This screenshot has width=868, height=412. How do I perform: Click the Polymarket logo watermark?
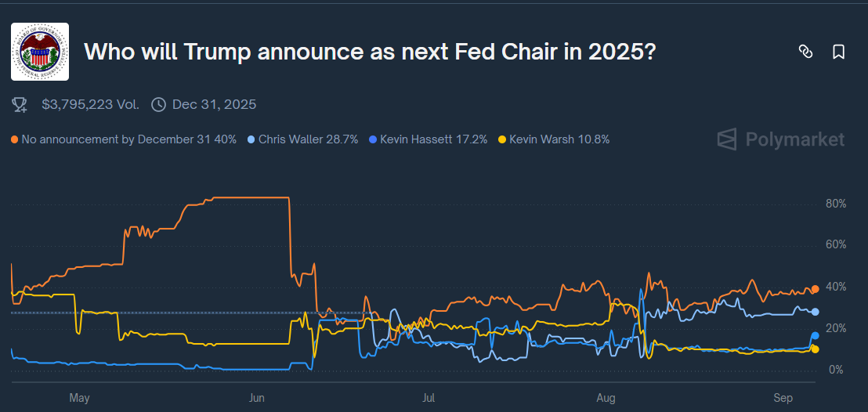[x=781, y=139]
